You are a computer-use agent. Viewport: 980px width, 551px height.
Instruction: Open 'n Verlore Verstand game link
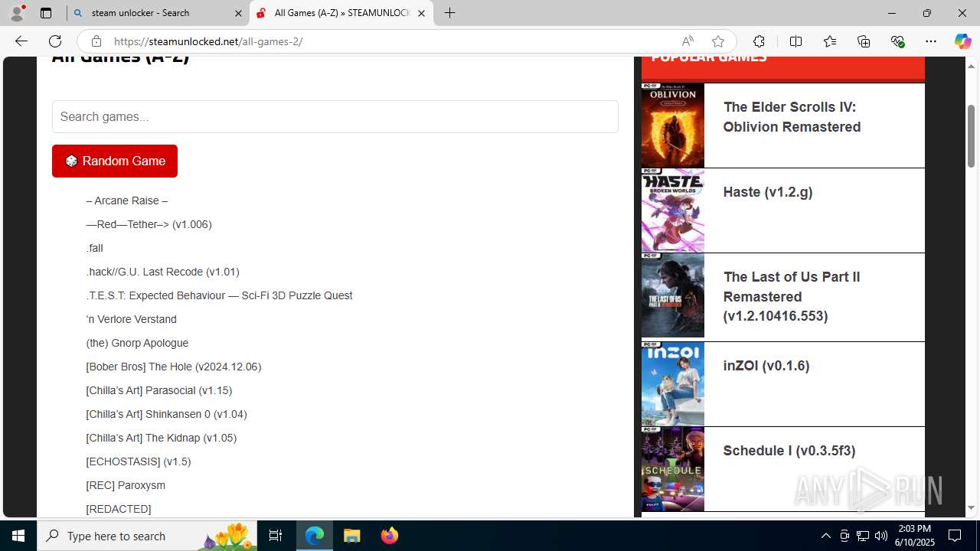tap(131, 319)
